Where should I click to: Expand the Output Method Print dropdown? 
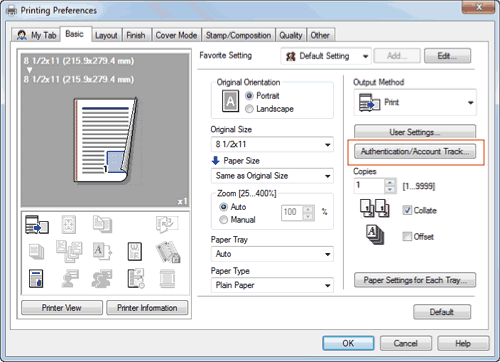[415, 102]
